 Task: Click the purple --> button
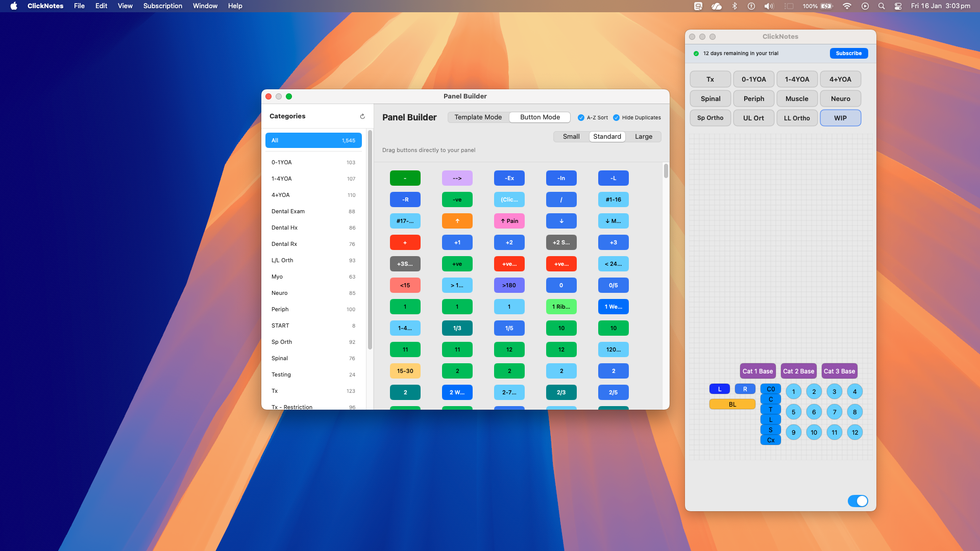(x=457, y=178)
